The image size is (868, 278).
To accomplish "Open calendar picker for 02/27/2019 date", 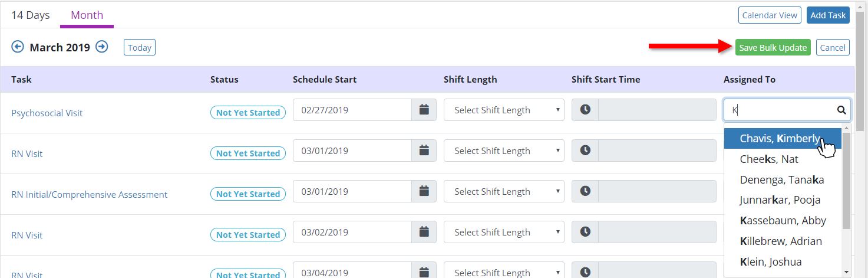I will (424, 110).
